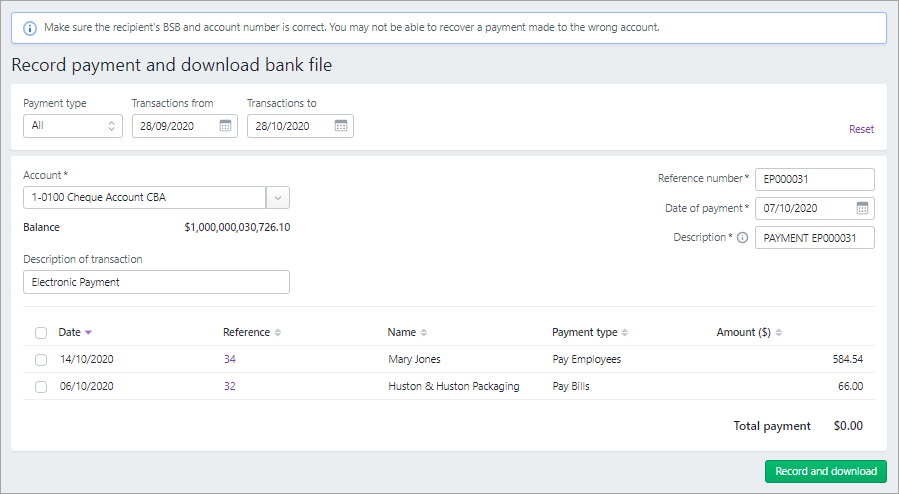The width and height of the screenshot is (899, 494).
Task: Click the 66.00 amount
Action: tap(850, 386)
